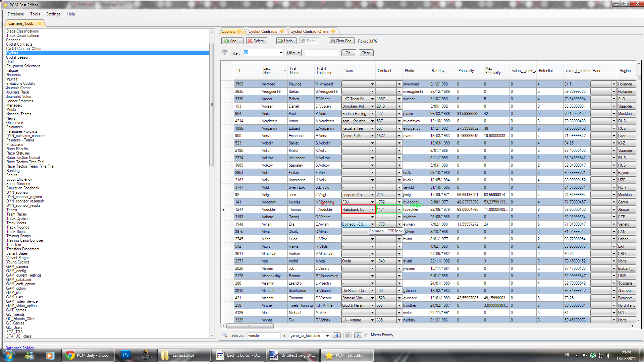Expand the Rabobank team dropdown for Voeckler
The width and height of the screenshot is (644, 362).
click(372, 209)
